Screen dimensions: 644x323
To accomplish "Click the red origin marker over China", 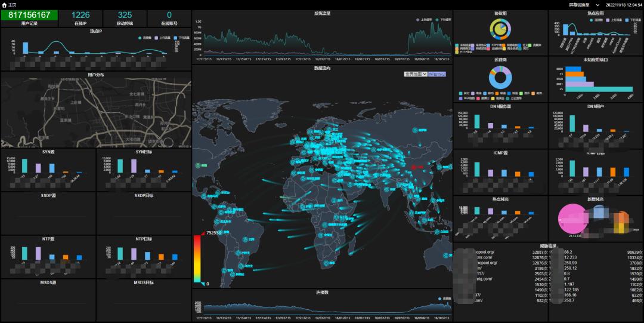I will pos(414,167).
